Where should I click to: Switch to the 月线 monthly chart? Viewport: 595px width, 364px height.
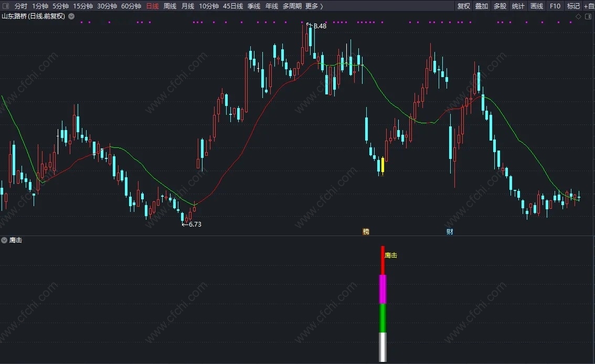click(x=188, y=6)
